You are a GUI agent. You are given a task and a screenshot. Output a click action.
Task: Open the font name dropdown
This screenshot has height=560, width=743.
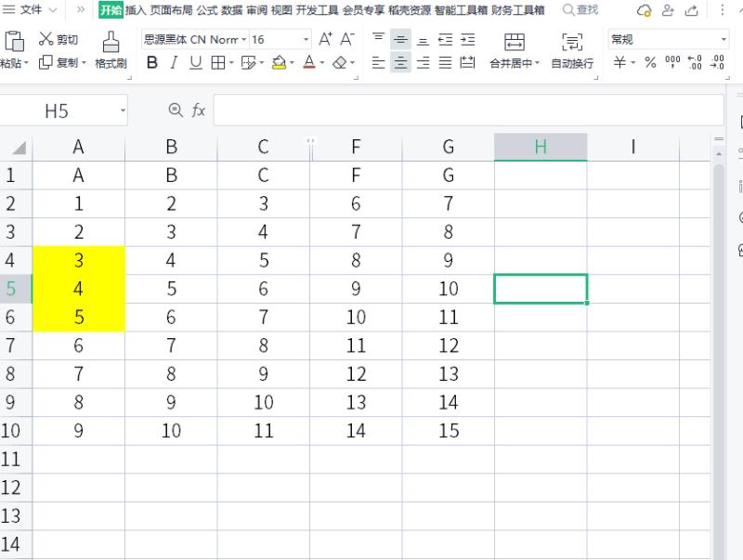(244, 40)
